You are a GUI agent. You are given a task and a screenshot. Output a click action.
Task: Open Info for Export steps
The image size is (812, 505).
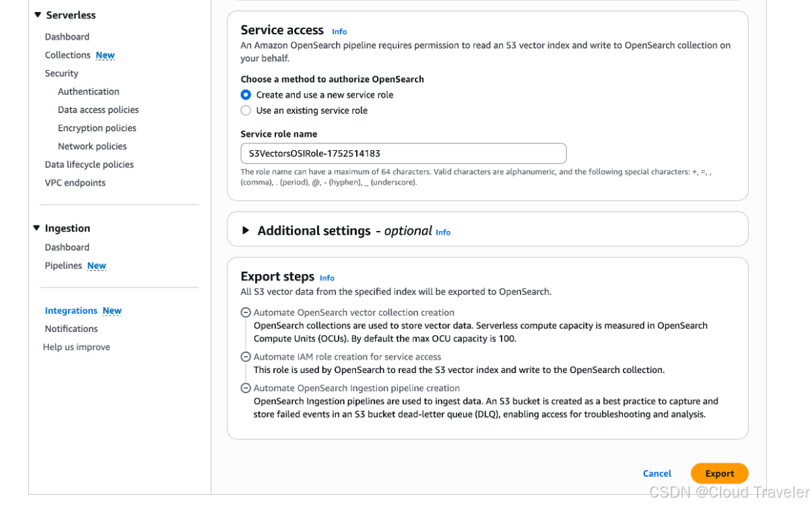click(x=327, y=278)
